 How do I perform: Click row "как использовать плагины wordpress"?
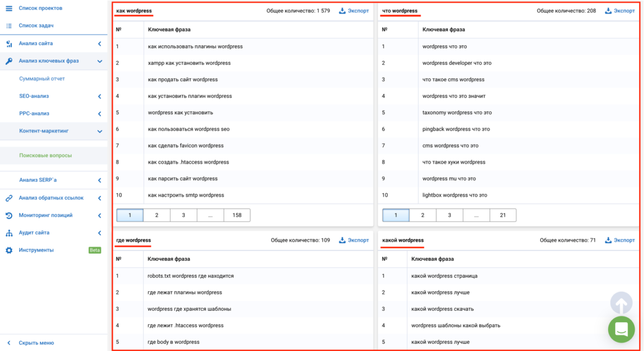(x=243, y=46)
